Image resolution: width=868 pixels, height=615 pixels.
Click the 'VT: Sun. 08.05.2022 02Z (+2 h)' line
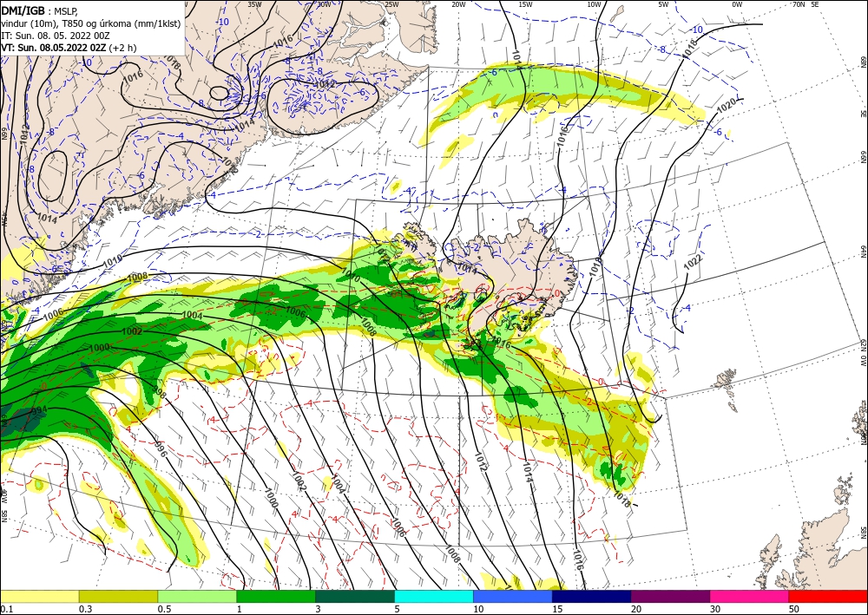coord(69,48)
